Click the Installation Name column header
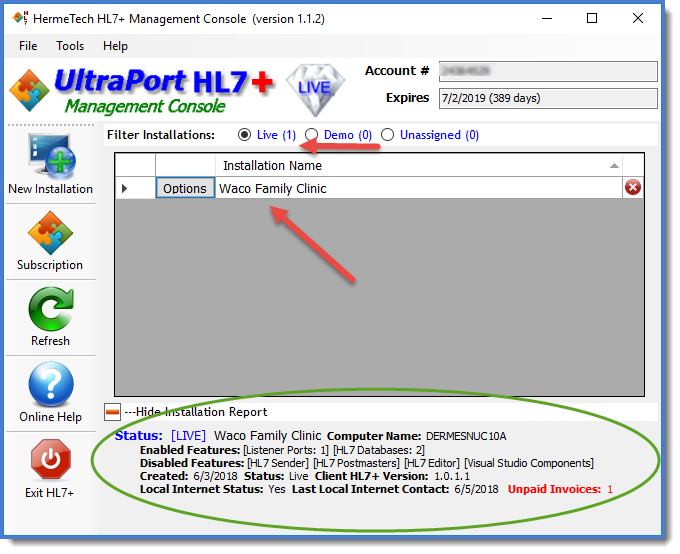Viewport: 680px width, 554px height. pos(418,166)
